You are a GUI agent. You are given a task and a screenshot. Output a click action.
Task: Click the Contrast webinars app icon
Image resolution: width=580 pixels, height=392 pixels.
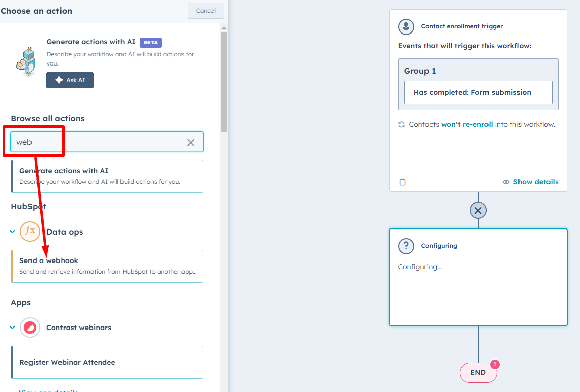[29, 328]
